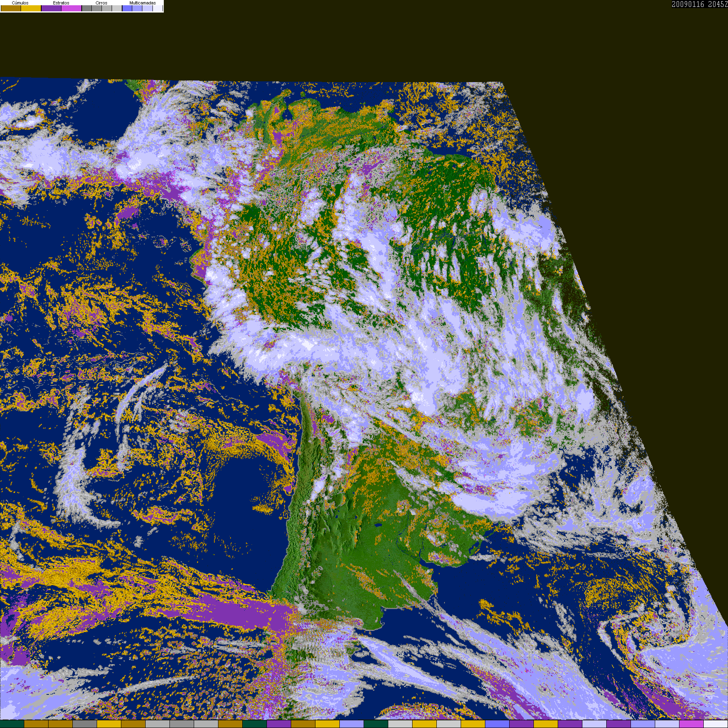The height and width of the screenshot is (728, 728).
Task: Click the "20090116 2045Z" timestamp
Action: click(x=700, y=4)
